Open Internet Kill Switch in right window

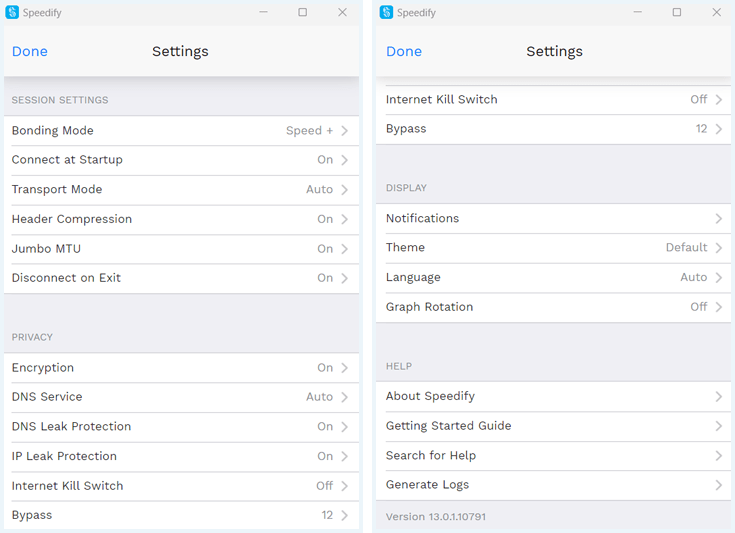553,99
